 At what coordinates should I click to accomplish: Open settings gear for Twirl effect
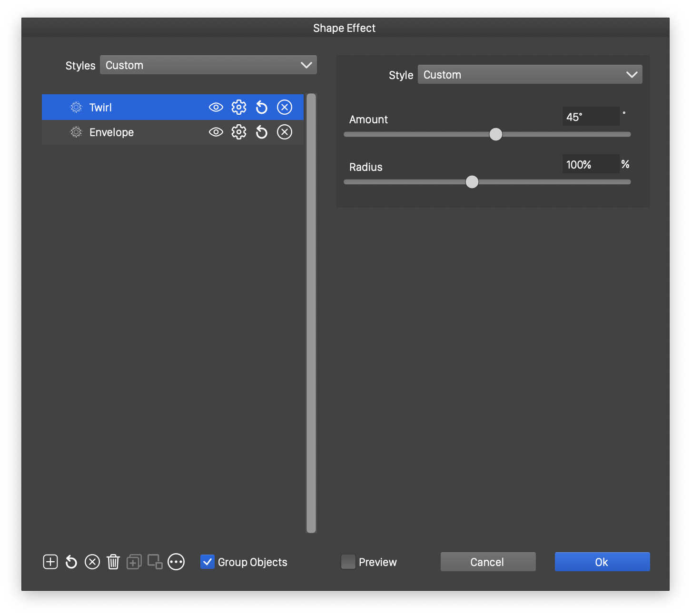click(239, 107)
